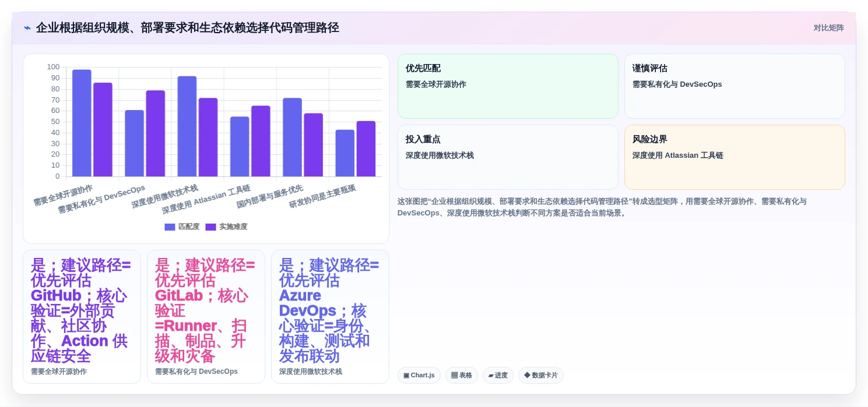
Task: Select the 进度 chip
Action: pos(498,376)
